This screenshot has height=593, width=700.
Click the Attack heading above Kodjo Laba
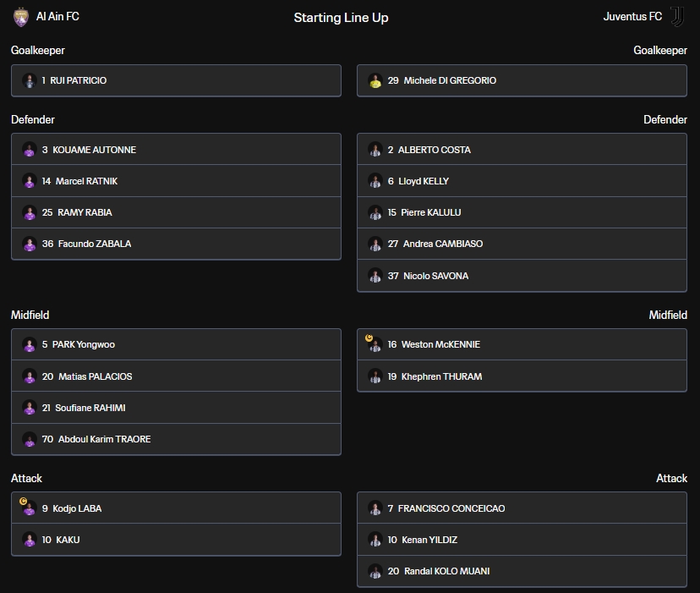[26, 478]
